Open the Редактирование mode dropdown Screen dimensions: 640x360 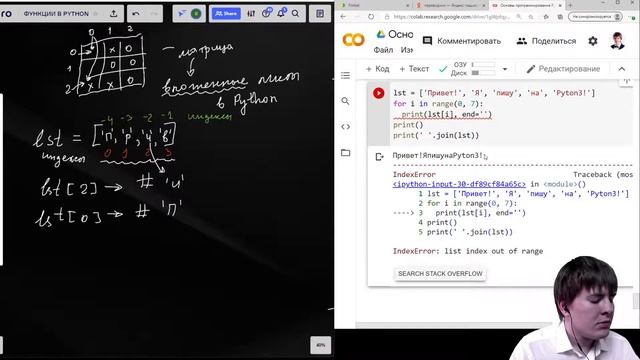(x=563, y=69)
